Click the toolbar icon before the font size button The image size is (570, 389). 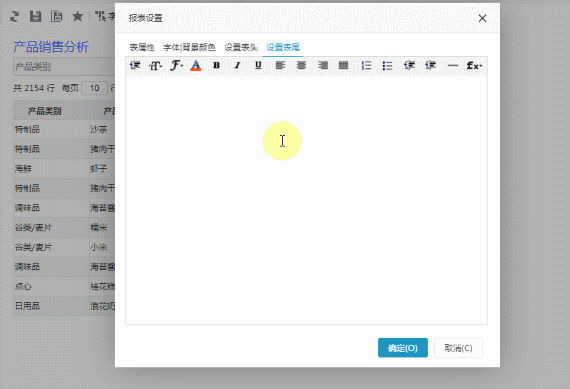click(x=135, y=65)
